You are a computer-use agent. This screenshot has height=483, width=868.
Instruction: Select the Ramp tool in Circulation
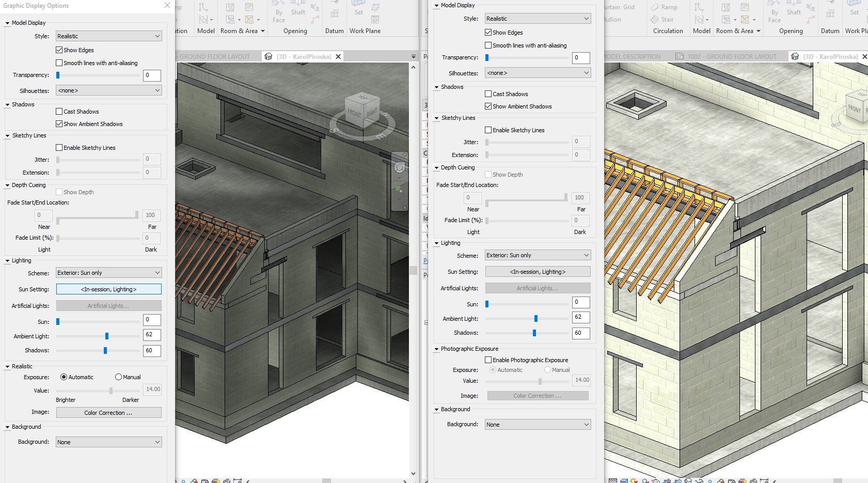click(664, 7)
